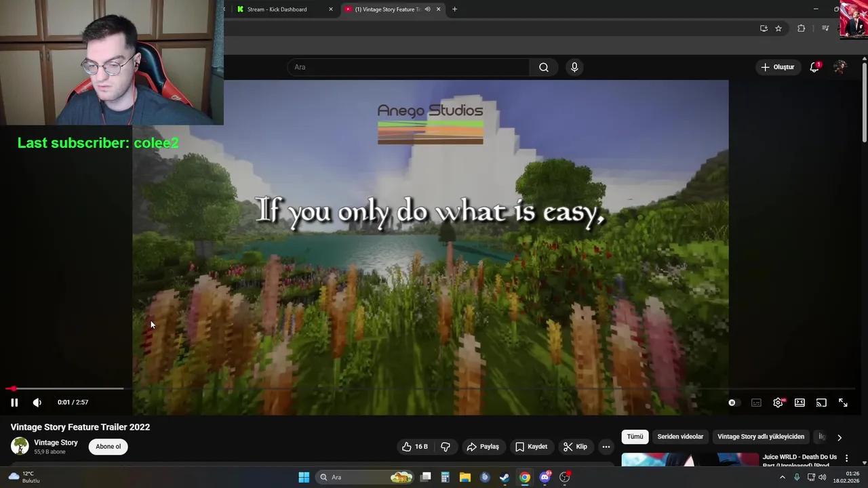Cast the video to a TV

click(x=821, y=403)
